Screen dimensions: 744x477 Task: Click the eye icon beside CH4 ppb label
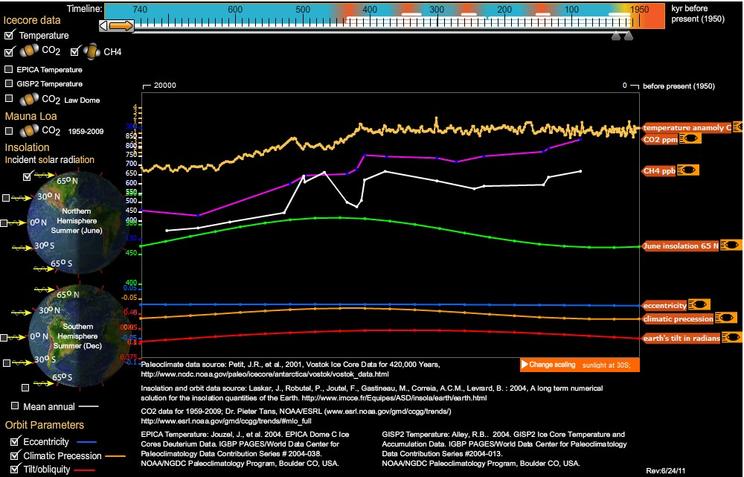coord(689,171)
